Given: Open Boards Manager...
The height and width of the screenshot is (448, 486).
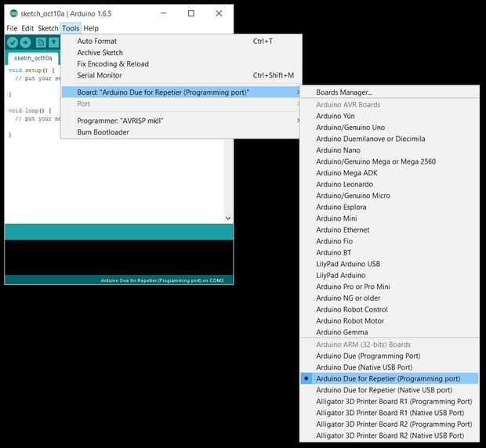Looking at the screenshot, I should 390,92.
